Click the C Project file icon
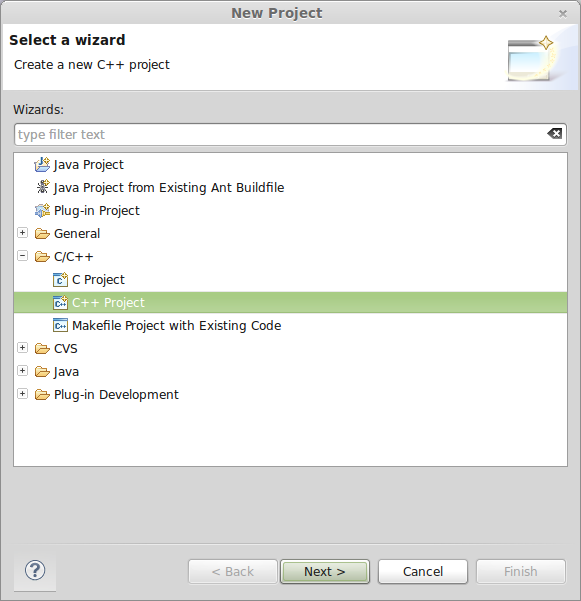 pos(60,279)
